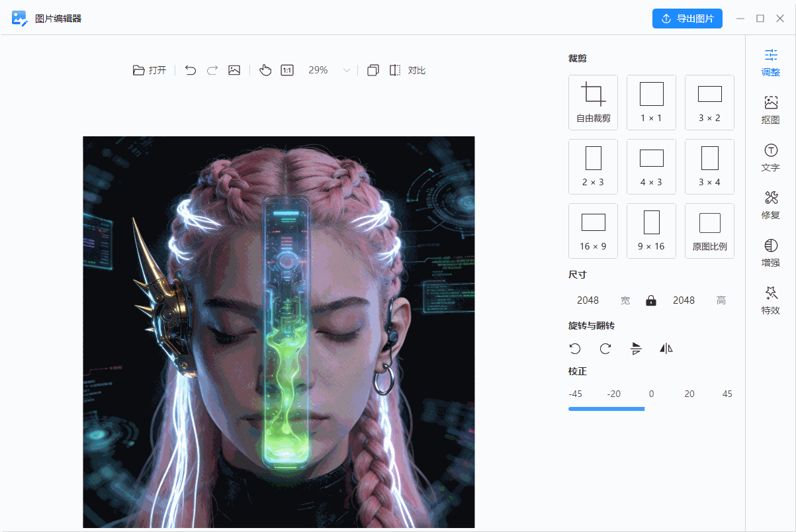
Task: Flip the image horizontally
Action: coord(666,349)
